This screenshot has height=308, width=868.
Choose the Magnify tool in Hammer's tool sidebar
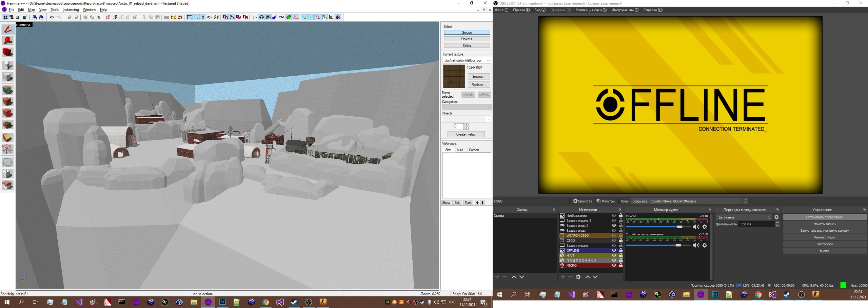tap(8, 41)
